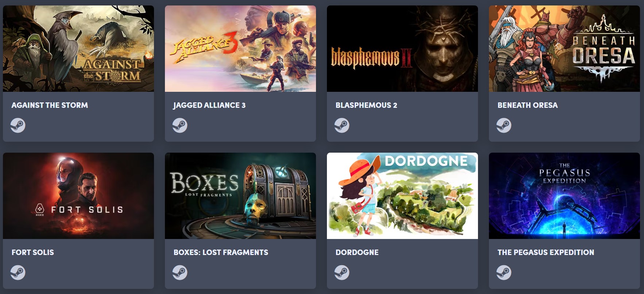Open the Jagged Alliance 3 cover art
Screen dimensions: 644x294
pyautogui.click(x=240, y=48)
